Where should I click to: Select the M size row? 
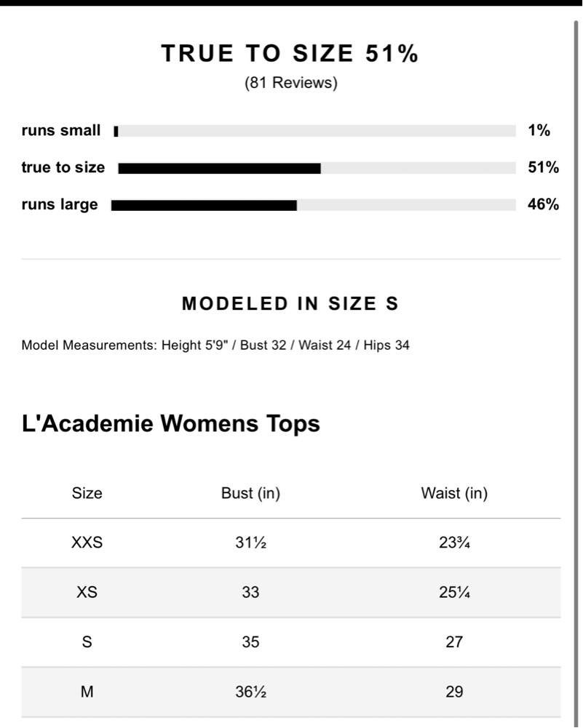click(x=291, y=692)
